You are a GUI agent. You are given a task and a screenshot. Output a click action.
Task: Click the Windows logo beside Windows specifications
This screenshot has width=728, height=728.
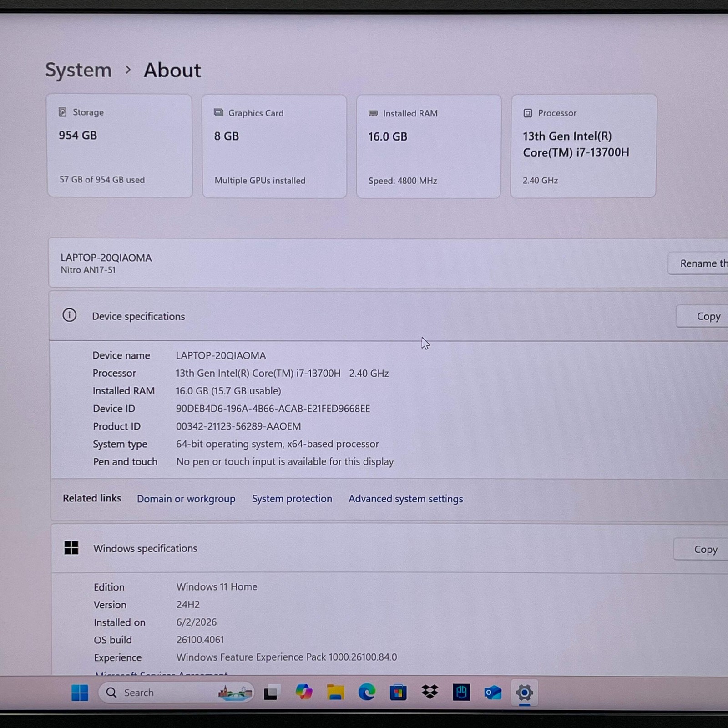pyautogui.click(x=71, y=548)
